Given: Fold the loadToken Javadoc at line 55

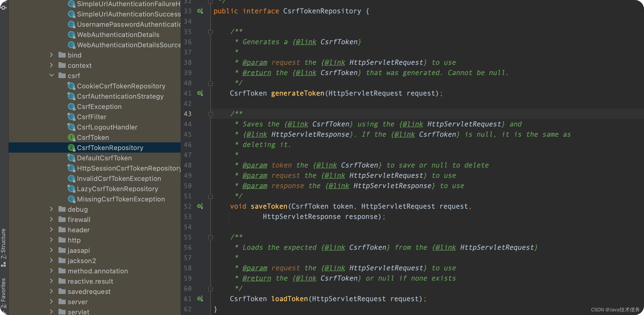Looking at the screenshot, I should [x=211, y=237].
